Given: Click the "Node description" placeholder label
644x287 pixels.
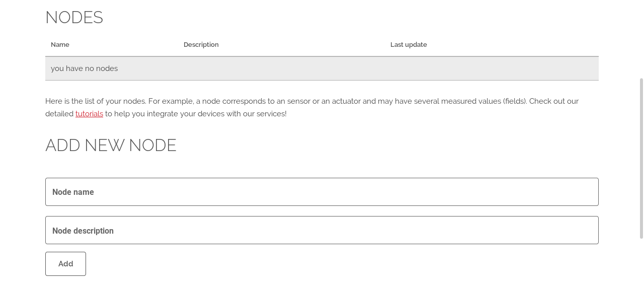Looking at the screenshot, I should (x=83, y=231).
